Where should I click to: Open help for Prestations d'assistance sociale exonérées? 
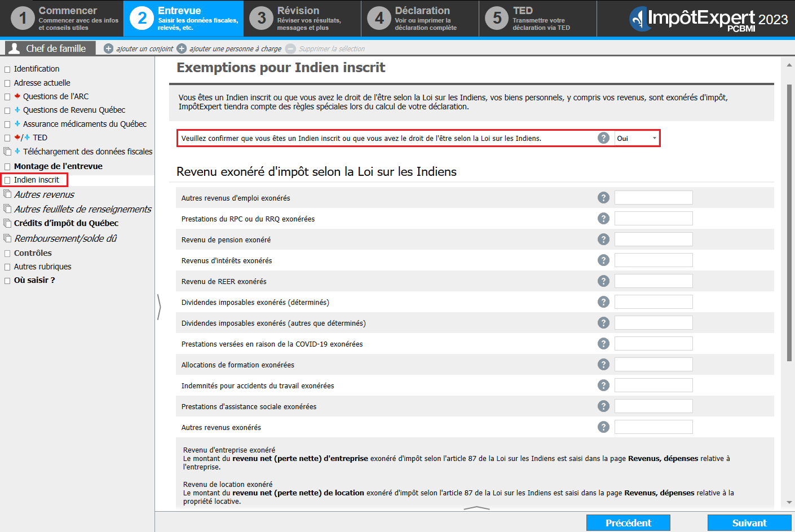(603, 406)
